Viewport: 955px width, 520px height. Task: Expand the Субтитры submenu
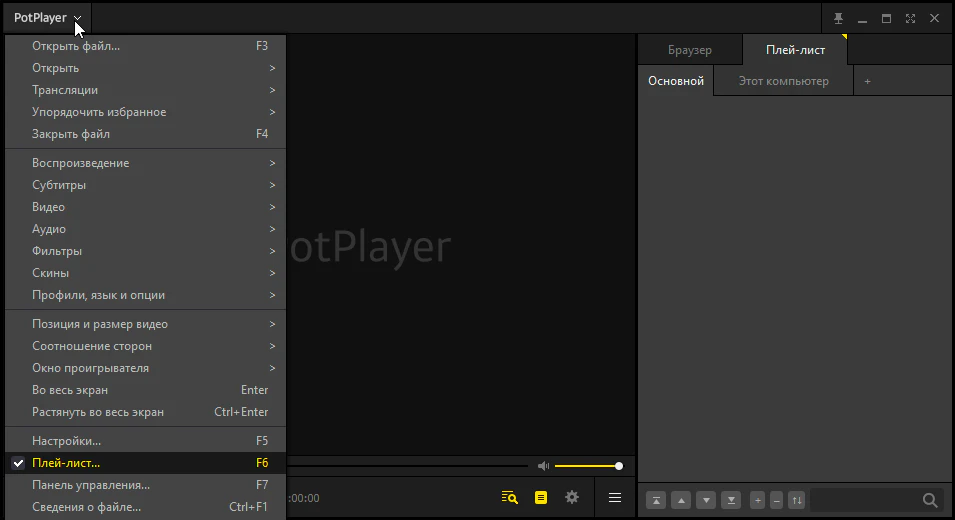(x=59, y=185)
